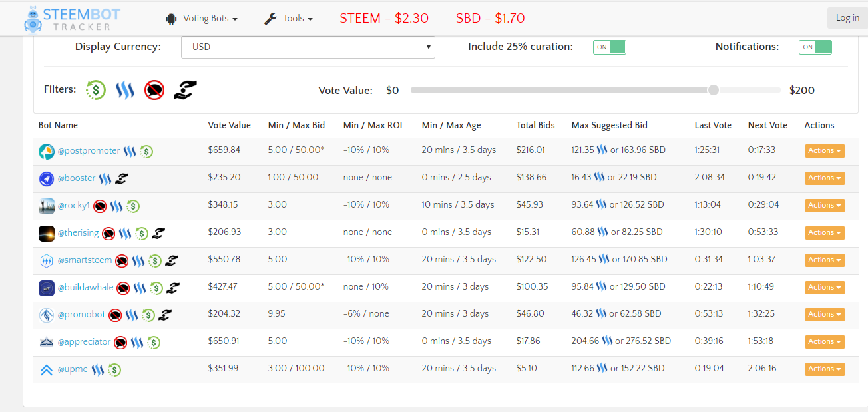Click the red no-comments filter icon
Image resolution: width=868 pixels, height=412 pixels.
154,90
